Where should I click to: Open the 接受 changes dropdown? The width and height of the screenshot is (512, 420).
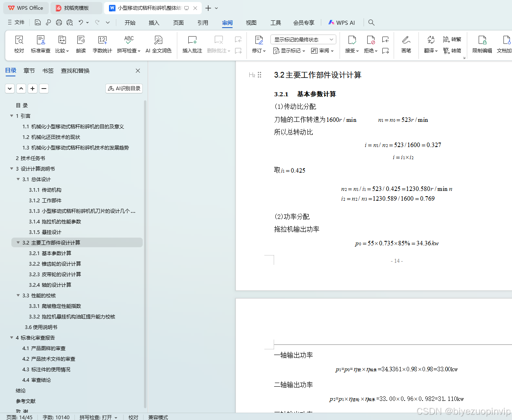(352, 51)
